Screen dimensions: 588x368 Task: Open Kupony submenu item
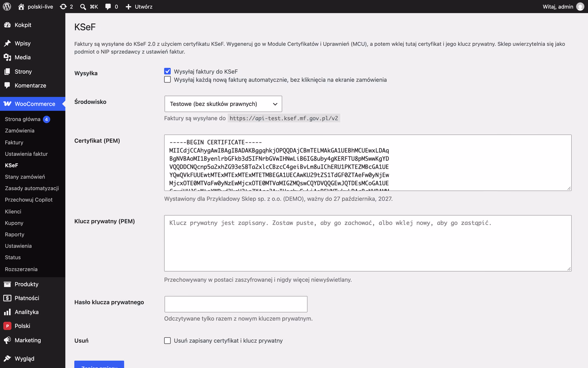[14, 223]
